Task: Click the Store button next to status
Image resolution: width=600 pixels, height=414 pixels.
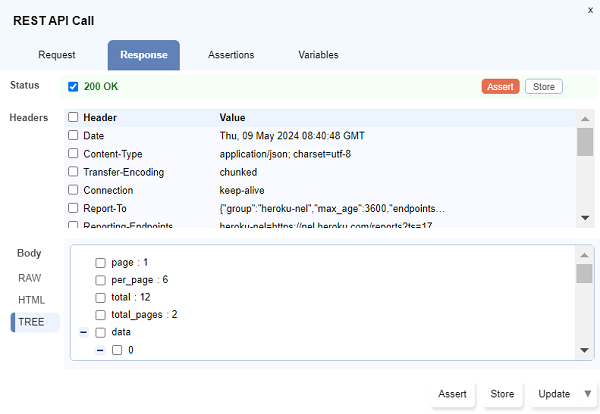Action: (x=543, y=87)
